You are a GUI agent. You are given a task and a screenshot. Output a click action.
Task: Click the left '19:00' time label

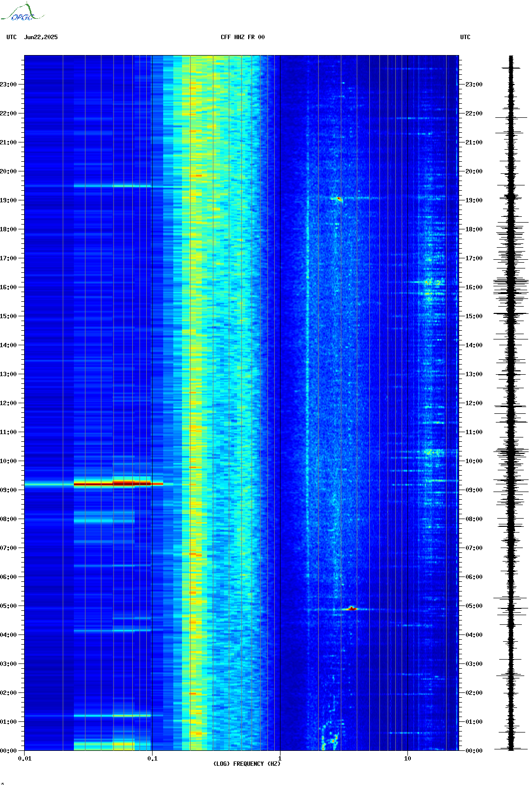(8, 200)
